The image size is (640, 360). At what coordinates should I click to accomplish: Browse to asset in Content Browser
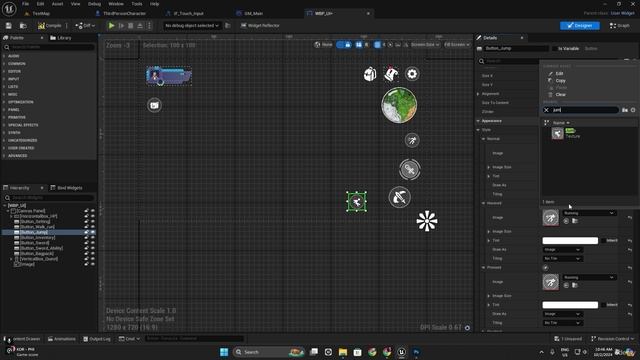pos(23,25)
